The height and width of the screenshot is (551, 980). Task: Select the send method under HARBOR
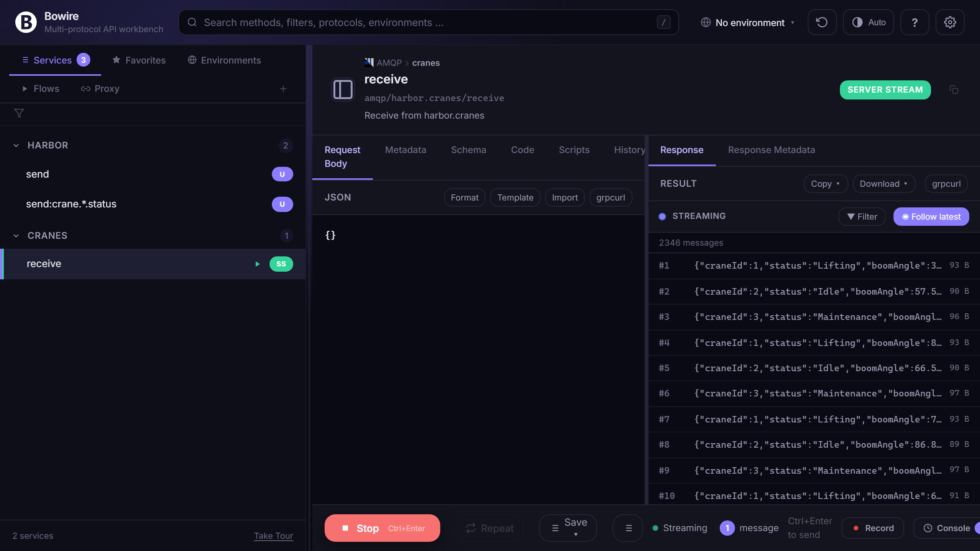tap(153, 174)
